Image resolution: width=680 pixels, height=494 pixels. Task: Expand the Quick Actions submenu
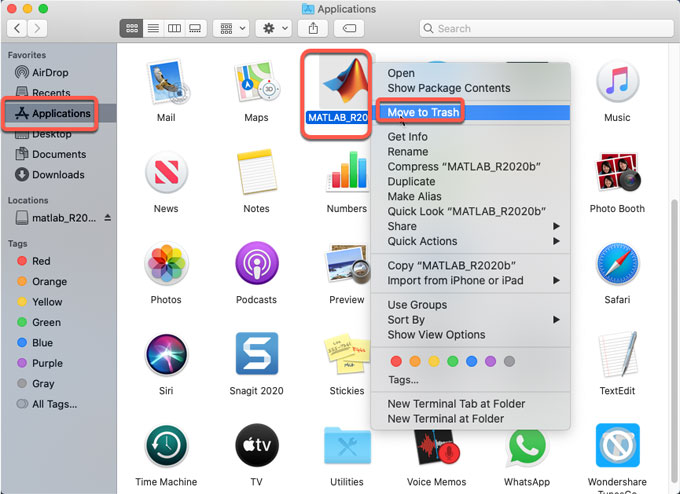click(471, 241)
